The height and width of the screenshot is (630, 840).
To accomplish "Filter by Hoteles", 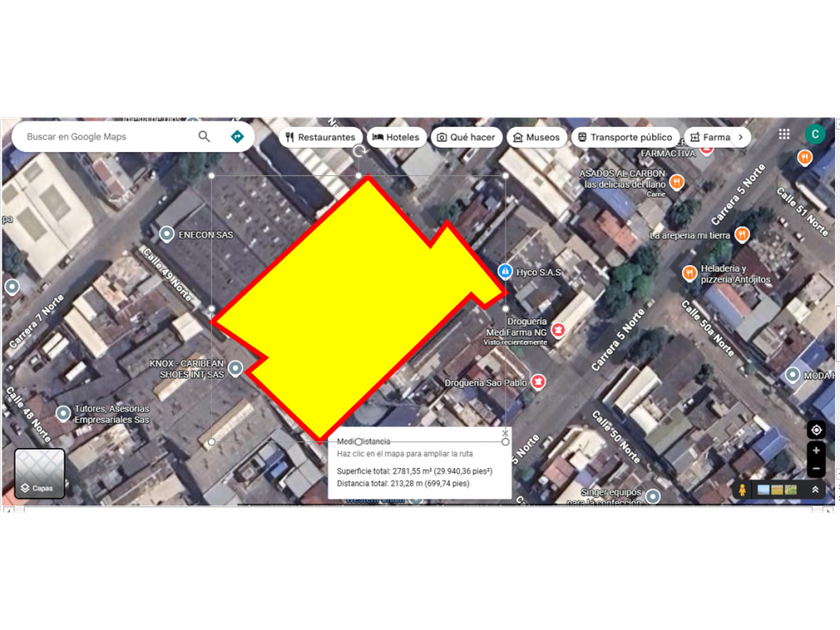I will click(396, 137).
